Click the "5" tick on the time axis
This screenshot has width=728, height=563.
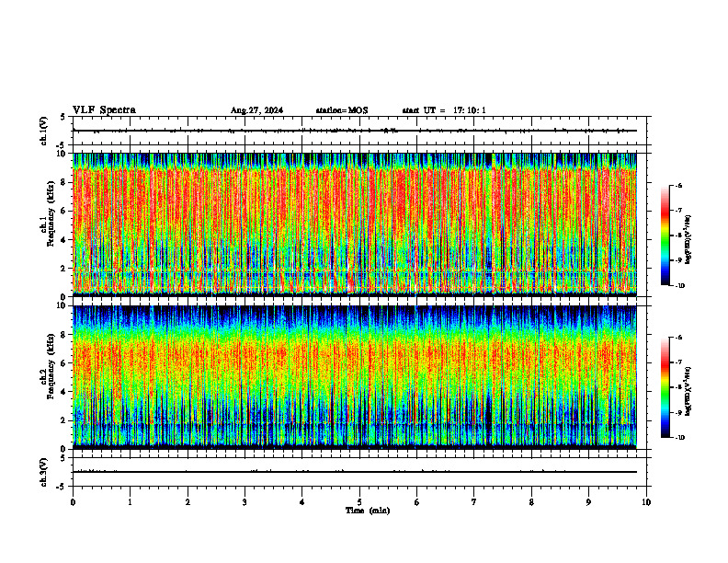(x=359, y=502)
